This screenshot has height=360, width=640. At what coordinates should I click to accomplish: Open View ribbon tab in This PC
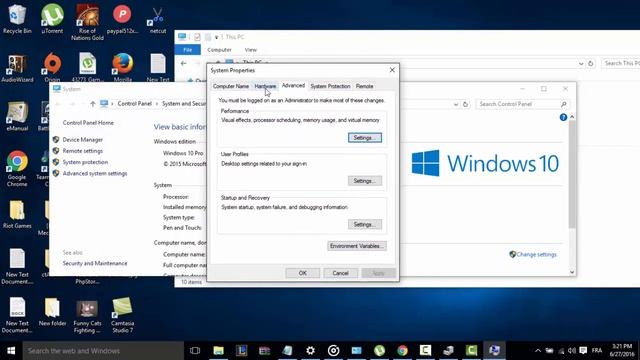(251, 50)
